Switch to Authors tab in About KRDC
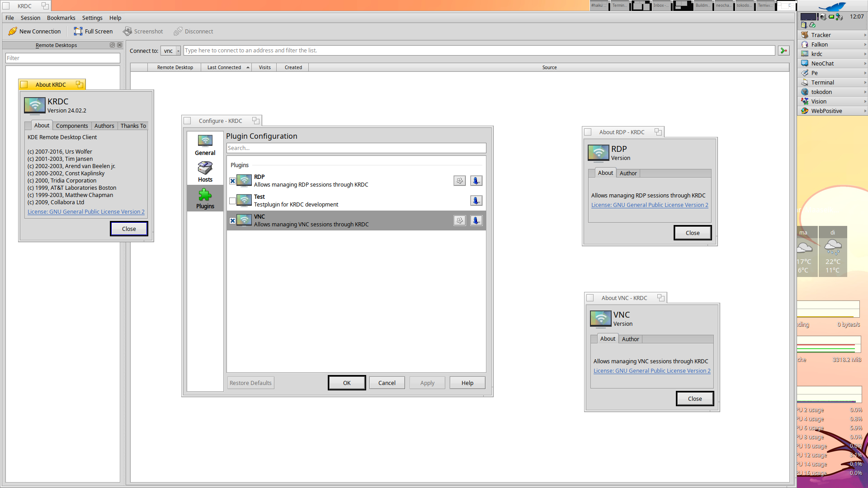 pos(104,126)
